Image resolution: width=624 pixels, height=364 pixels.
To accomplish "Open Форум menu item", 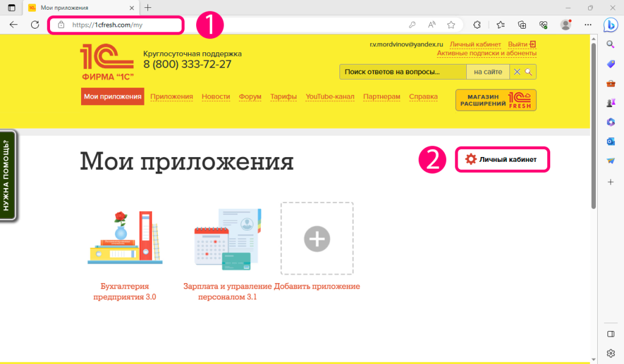I will tap(250, 97).
